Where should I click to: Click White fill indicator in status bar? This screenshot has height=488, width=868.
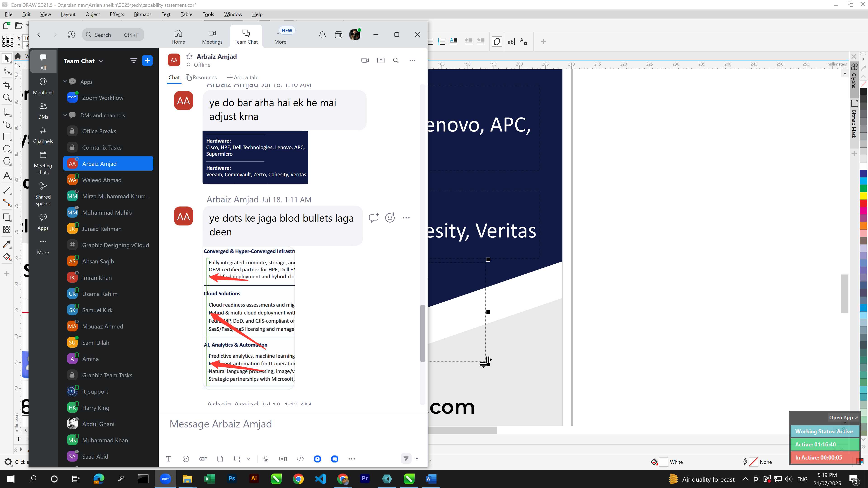point(663,462)
